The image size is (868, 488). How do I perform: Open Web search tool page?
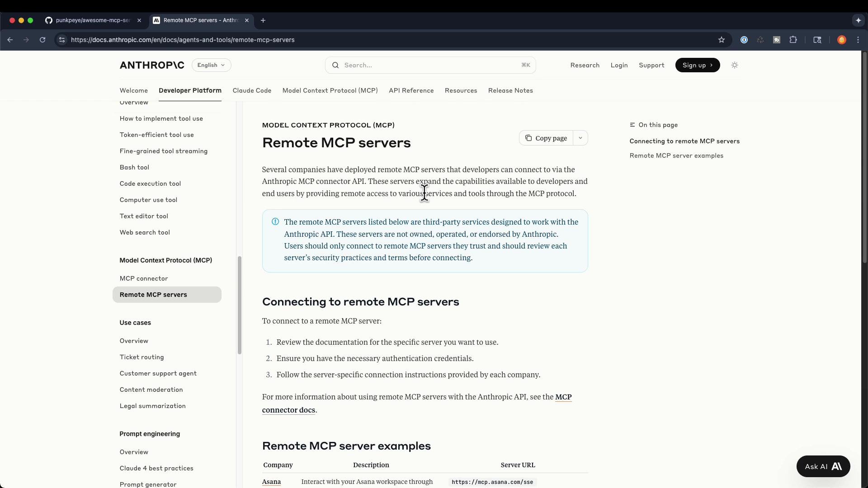coord(145,232)
